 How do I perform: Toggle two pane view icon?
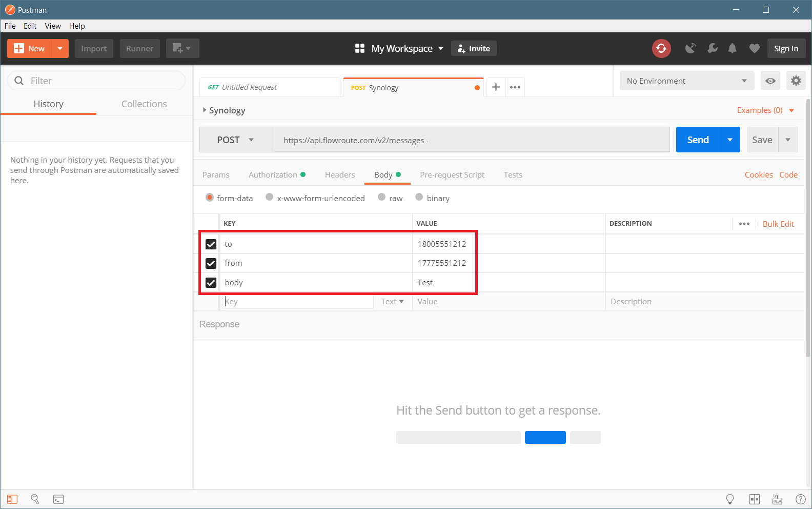point(755,499)
